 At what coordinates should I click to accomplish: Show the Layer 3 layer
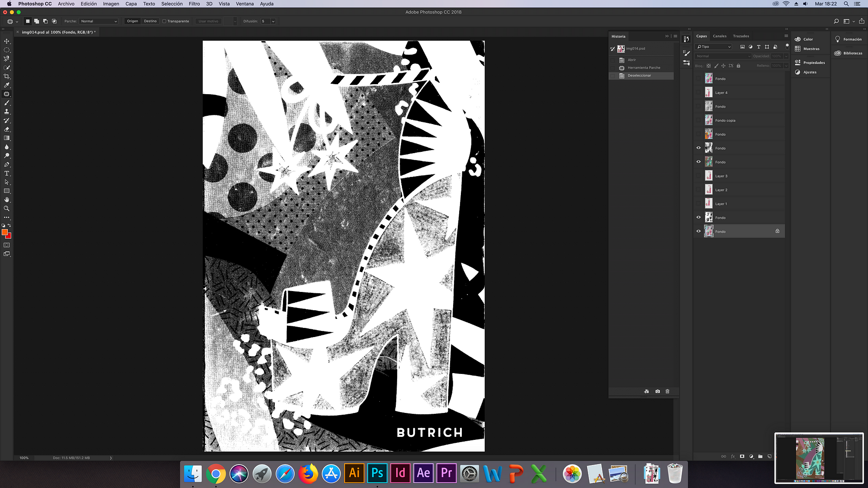tap(698, 176)
